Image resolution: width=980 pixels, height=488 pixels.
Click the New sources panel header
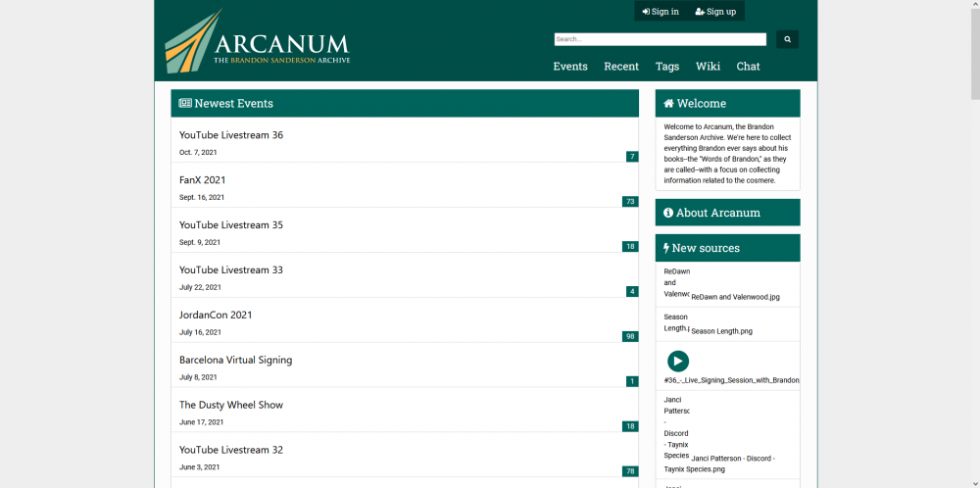[727, 248]
